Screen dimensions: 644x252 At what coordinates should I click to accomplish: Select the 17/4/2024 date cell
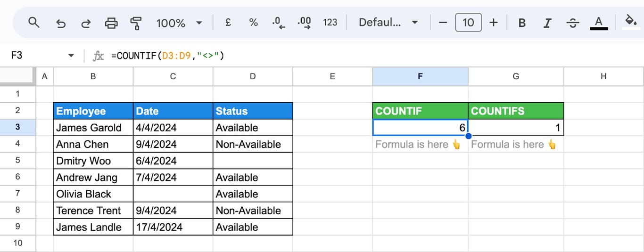173,227
